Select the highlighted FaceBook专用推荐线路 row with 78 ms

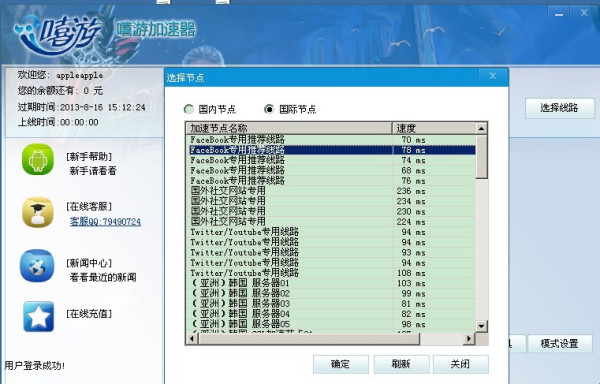point(331,150)
